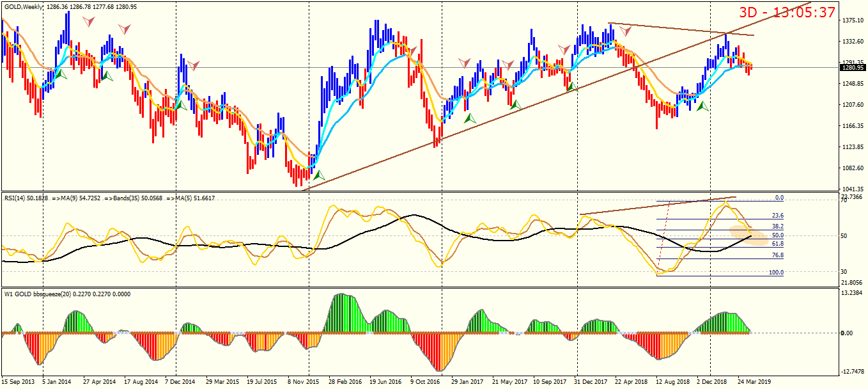Select the green up arrow in late 2018
The image size is (868, 389).
coord(702,106)
